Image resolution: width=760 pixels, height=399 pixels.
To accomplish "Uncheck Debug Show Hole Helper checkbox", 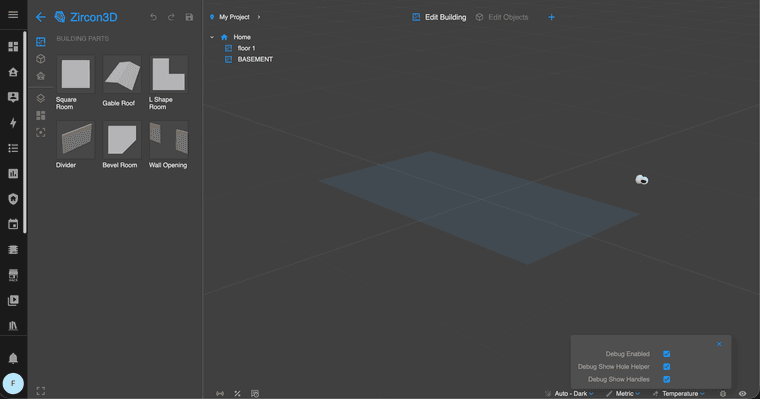I will tap(666, 367).
